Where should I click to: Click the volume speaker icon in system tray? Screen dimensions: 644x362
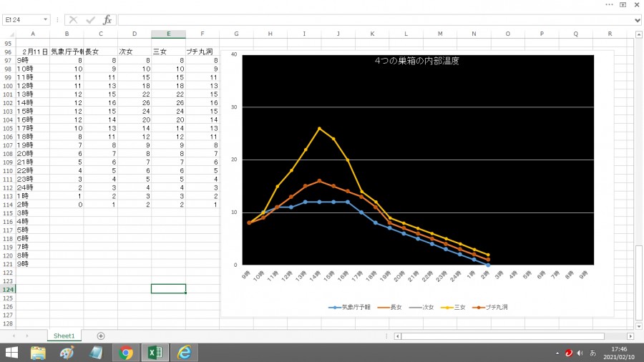[x=580, y=353]
